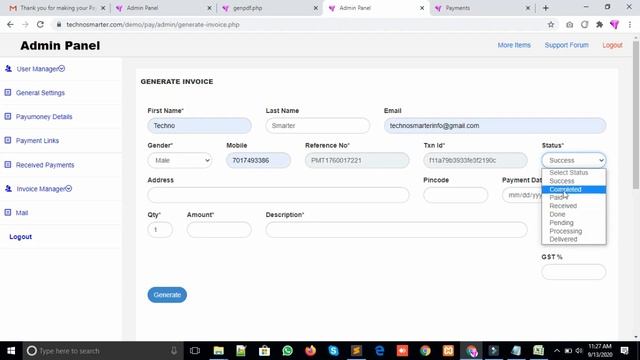Click the Qty input field
The width and height of the screenshot is (640, 360).
[x=160, y=230]
